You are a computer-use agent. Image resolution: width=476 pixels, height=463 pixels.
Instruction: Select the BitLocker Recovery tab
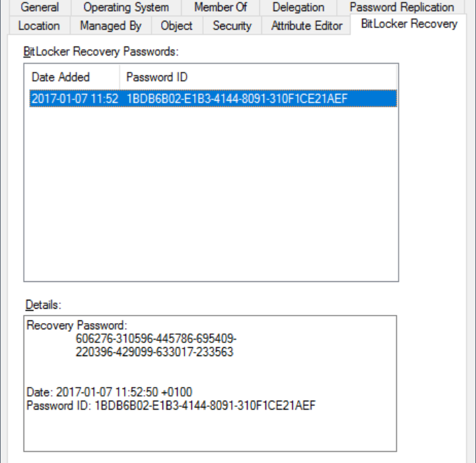pos(409,24)
